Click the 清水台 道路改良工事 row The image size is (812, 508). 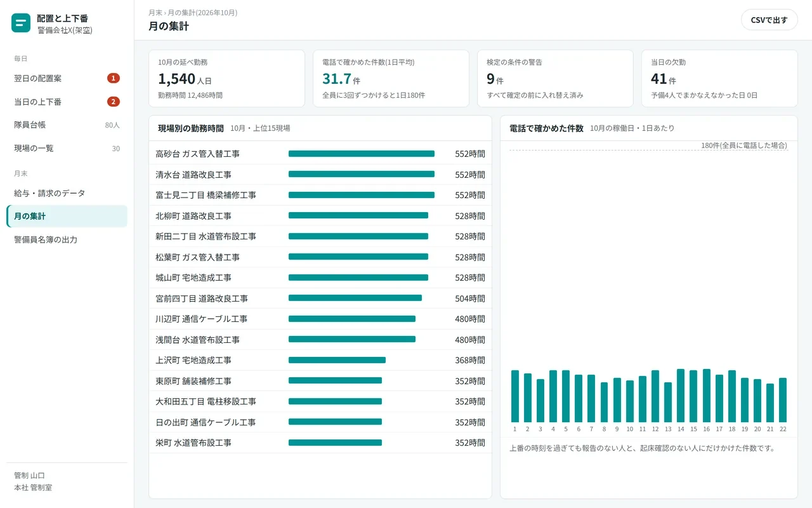320,175
